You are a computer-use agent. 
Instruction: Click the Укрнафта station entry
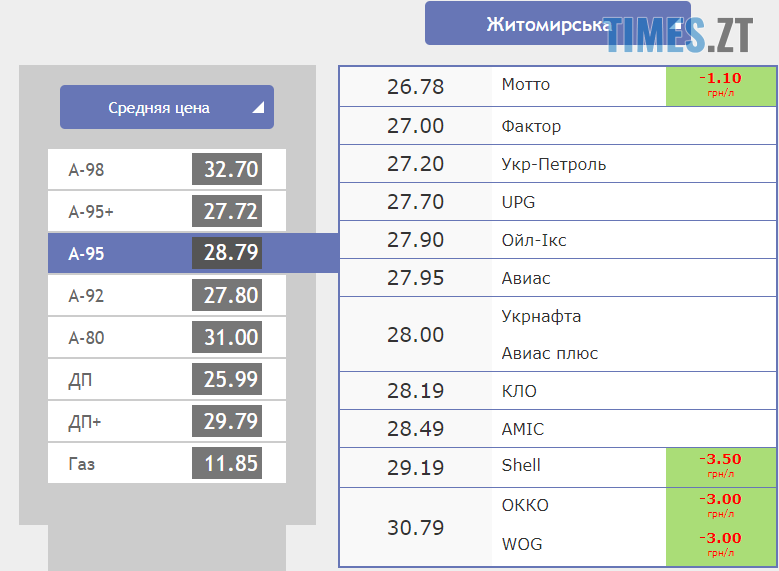coord(541,317)
